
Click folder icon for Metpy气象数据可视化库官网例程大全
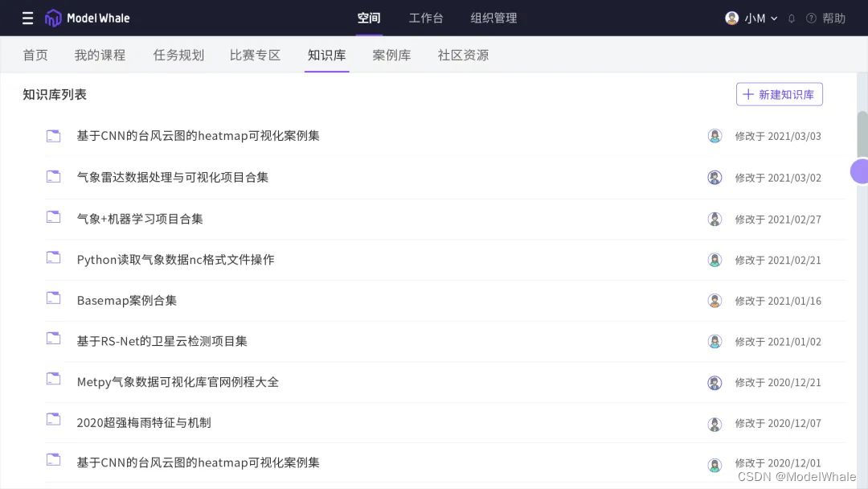(x=53, y=380)
